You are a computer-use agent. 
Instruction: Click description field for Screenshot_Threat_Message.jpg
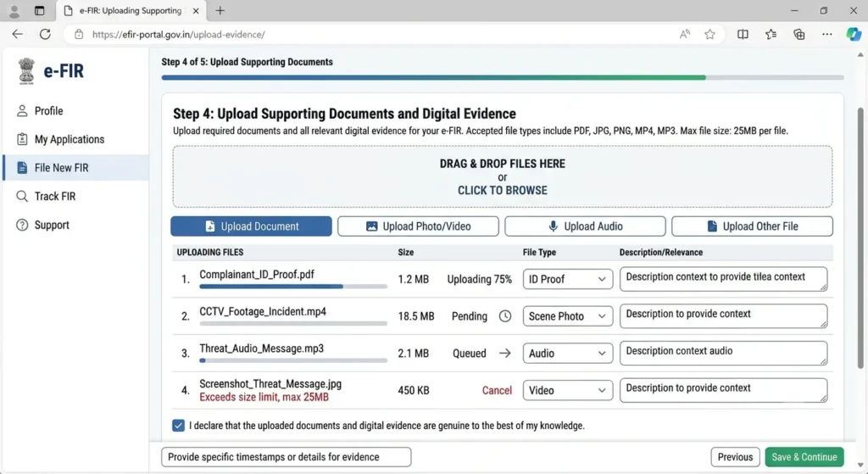pos(724,390)
